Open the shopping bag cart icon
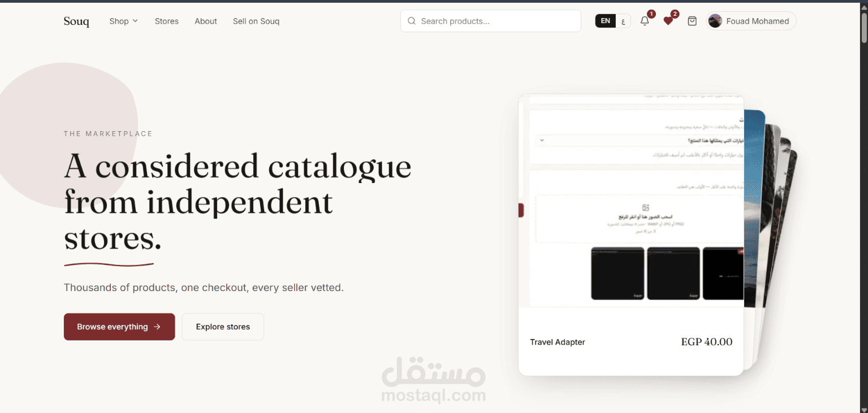Viewport: 868px width, 413px height. point(692,21)
